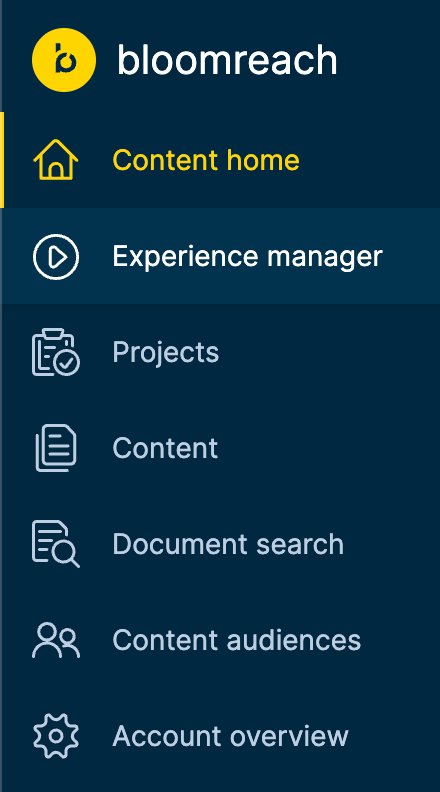Image resolution: width=440 pixels, height=792 pixels.
Task: Click the bloomreach yellow logo icon
Action: pos(64,60)
